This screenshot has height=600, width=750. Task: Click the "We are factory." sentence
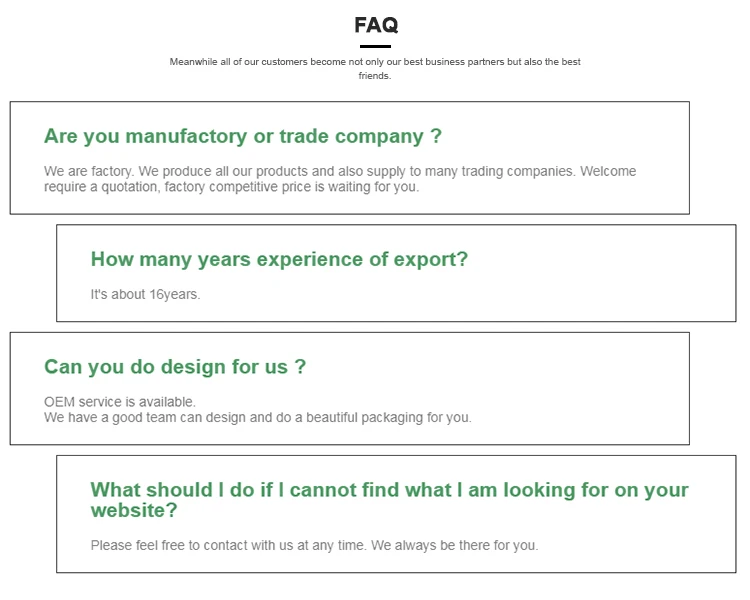85,171
